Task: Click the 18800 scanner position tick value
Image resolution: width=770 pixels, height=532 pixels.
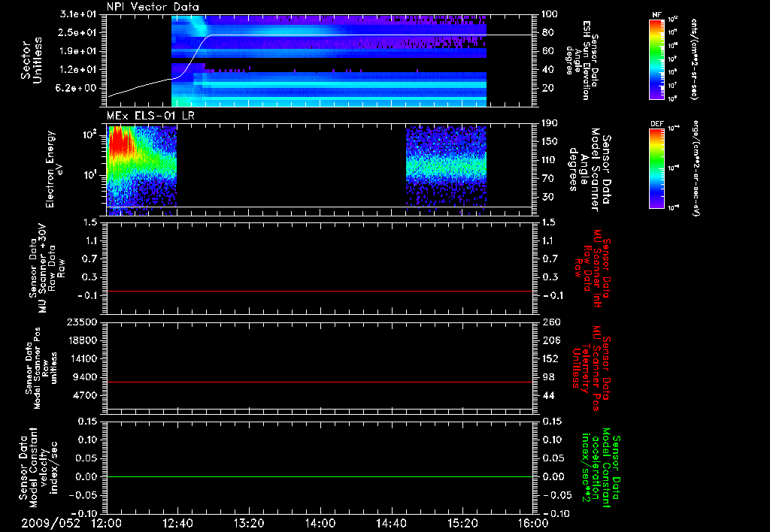Action: [x=82, y=340]
